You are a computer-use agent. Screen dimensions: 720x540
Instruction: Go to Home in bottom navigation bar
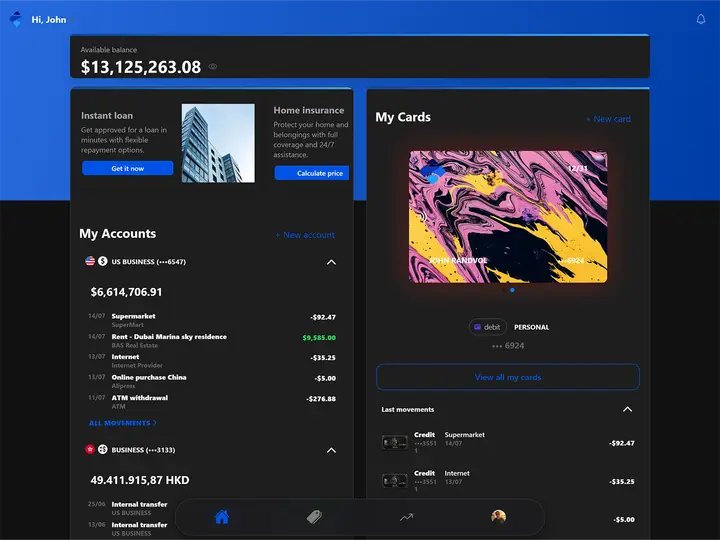coord(222,517)
